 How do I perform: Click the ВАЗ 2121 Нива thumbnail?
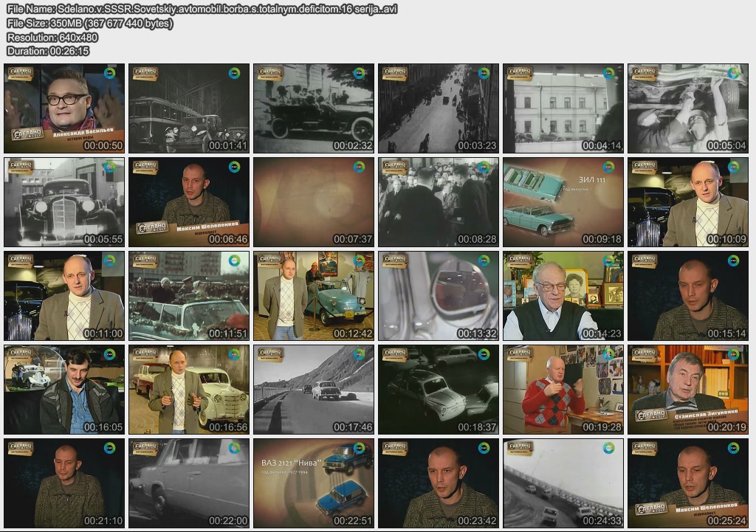314,483
